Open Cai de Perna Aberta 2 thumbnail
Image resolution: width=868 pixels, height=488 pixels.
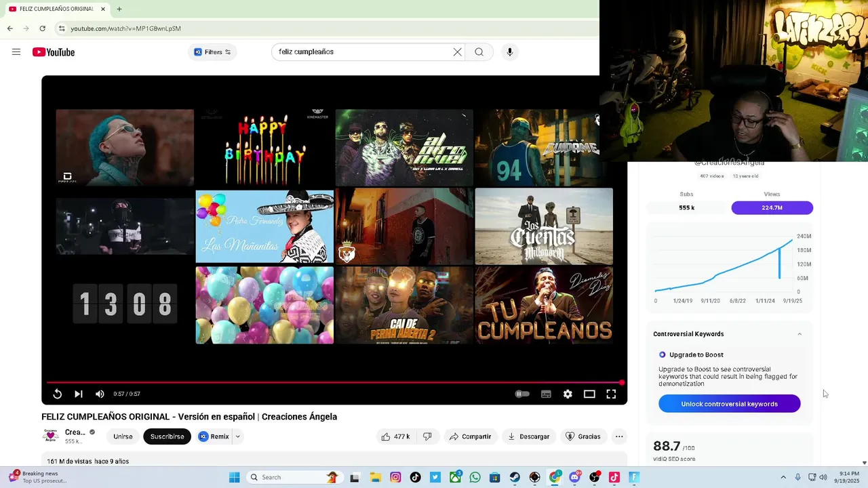pos(404,305)
